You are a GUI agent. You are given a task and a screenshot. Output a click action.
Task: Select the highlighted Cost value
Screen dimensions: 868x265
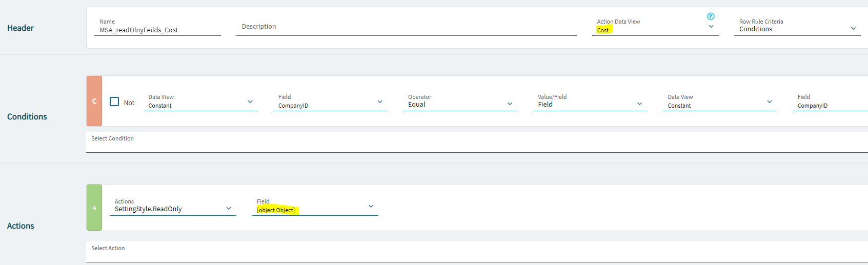(603, 30)
